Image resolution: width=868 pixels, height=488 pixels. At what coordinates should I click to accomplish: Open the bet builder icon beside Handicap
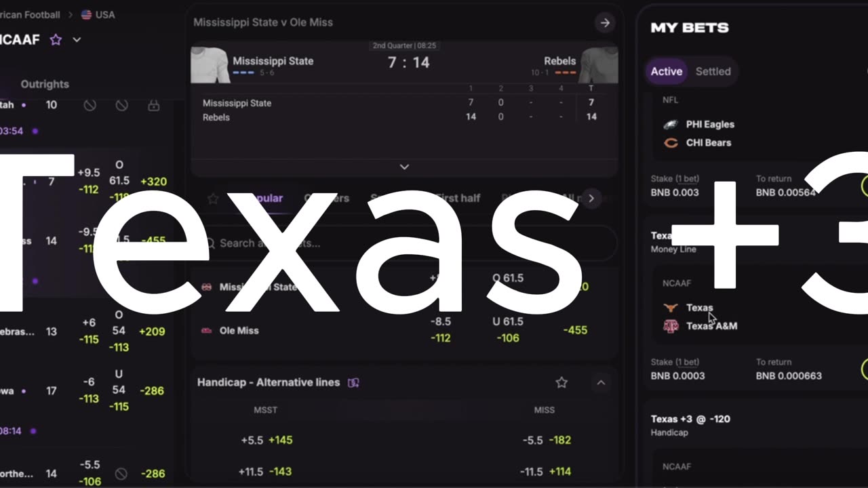(353, 382)
